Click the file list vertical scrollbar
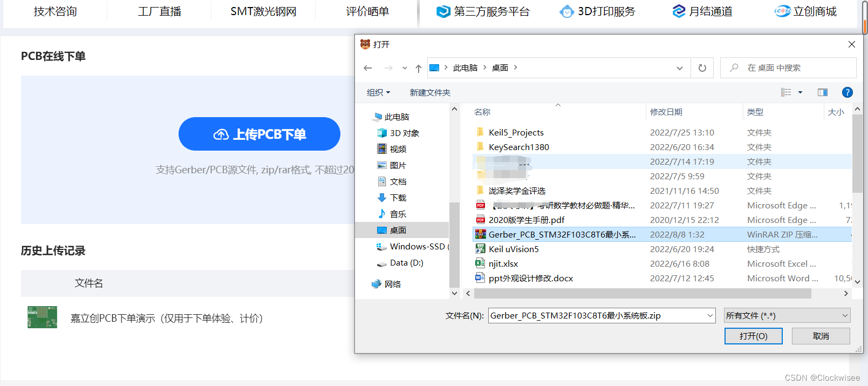Screen dimensions: 868x386 click(x=857, y=153)
